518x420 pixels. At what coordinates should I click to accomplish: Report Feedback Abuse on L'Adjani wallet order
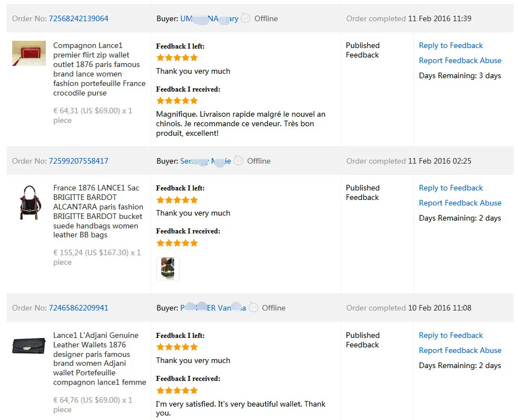tap(460, 350)
